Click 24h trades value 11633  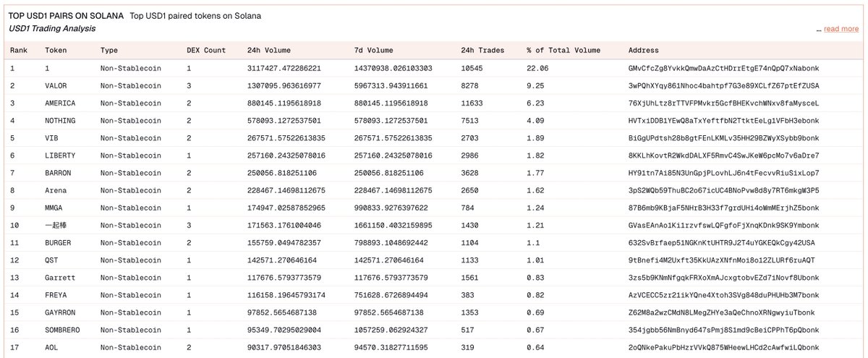coord(472,103)
